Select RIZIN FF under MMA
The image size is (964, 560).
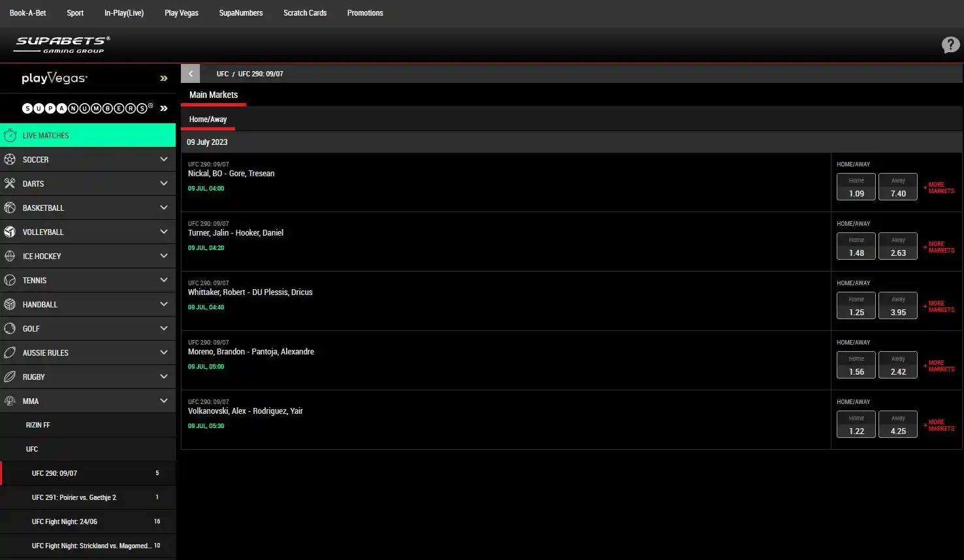pyautogui.click(x=88, y=425)
